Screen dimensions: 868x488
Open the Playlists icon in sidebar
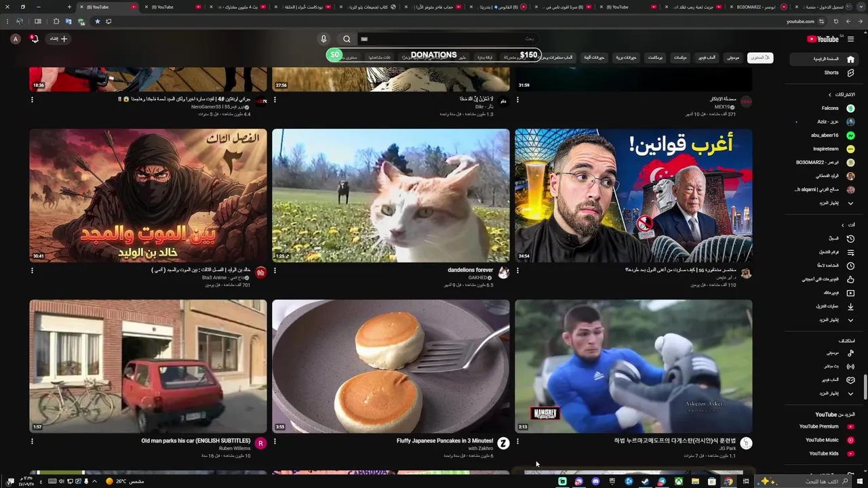click(850, 252)
